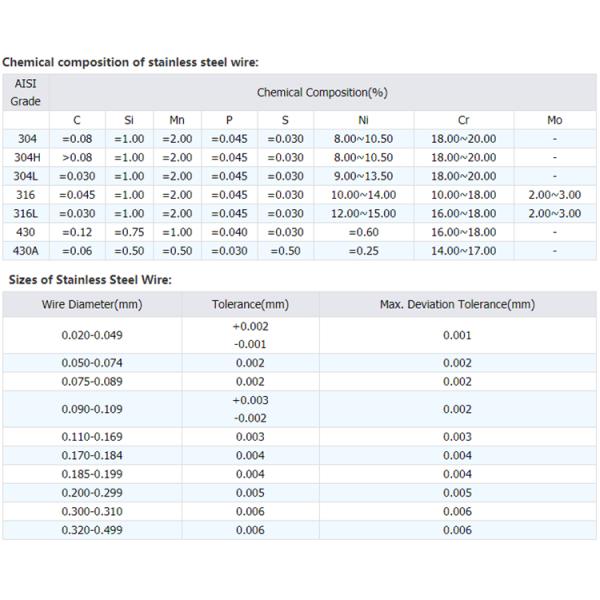Select the 0.320-0.499 wire diameter cell
Image resolution: width=600 pixels, height=600 pixels.
point(91,530)
